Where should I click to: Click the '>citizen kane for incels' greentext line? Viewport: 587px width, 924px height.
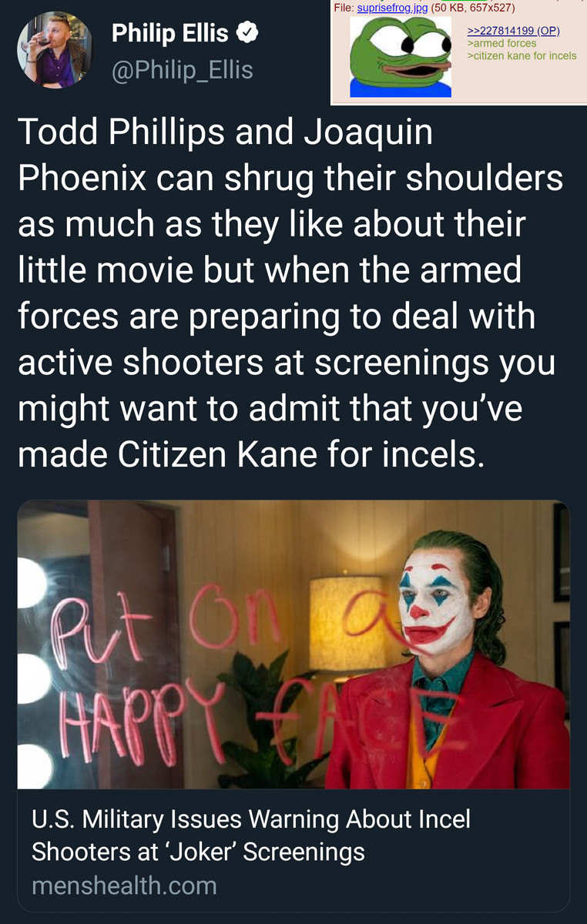[x=522, y=55]
